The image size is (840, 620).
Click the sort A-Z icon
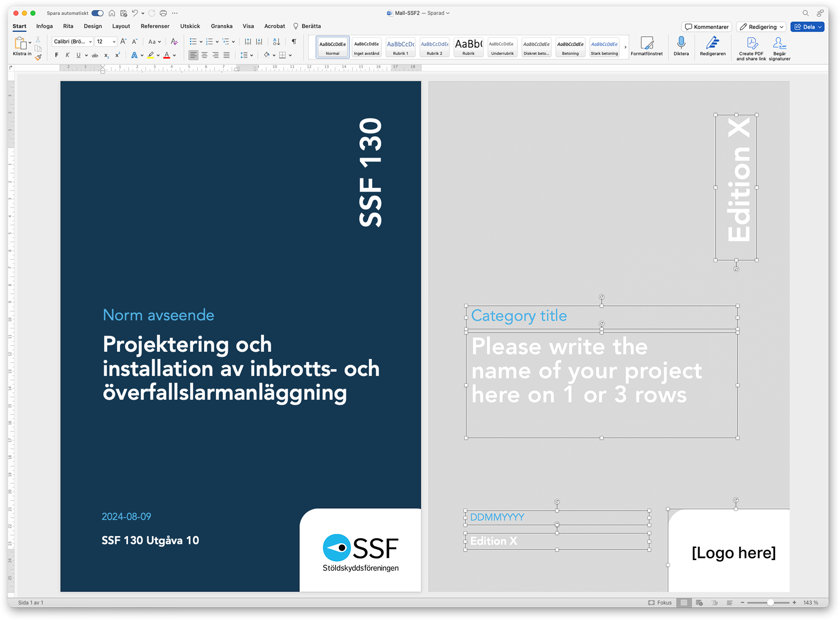[276, 42]
